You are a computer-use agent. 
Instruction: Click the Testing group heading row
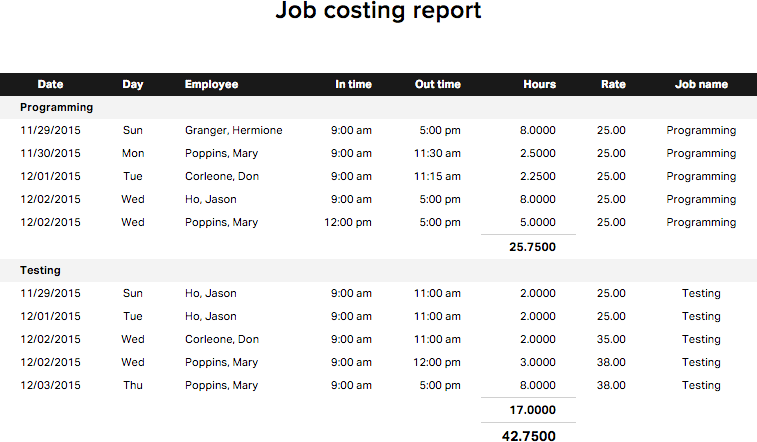coord(40,270)
